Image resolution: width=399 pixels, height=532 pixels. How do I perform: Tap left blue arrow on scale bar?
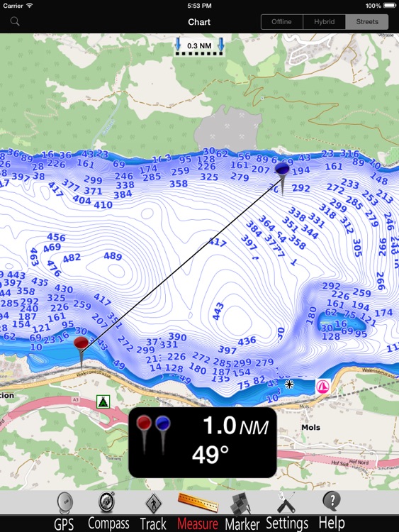(x=178, y=44)
